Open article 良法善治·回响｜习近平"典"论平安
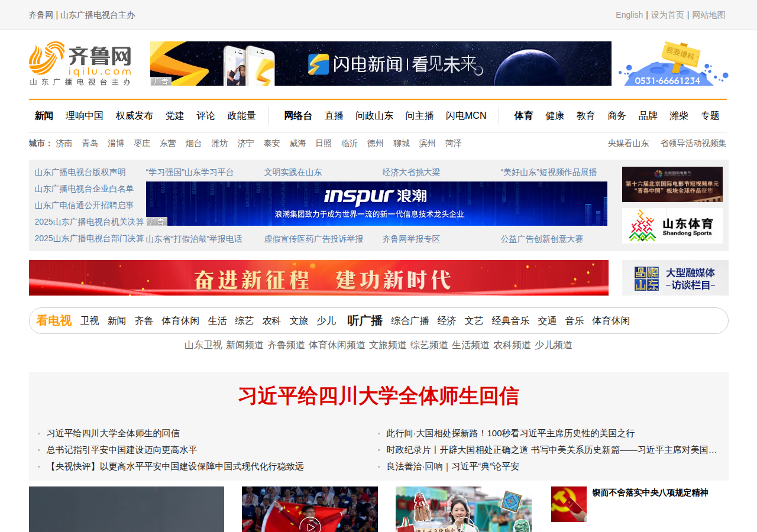 click(453, 466)
